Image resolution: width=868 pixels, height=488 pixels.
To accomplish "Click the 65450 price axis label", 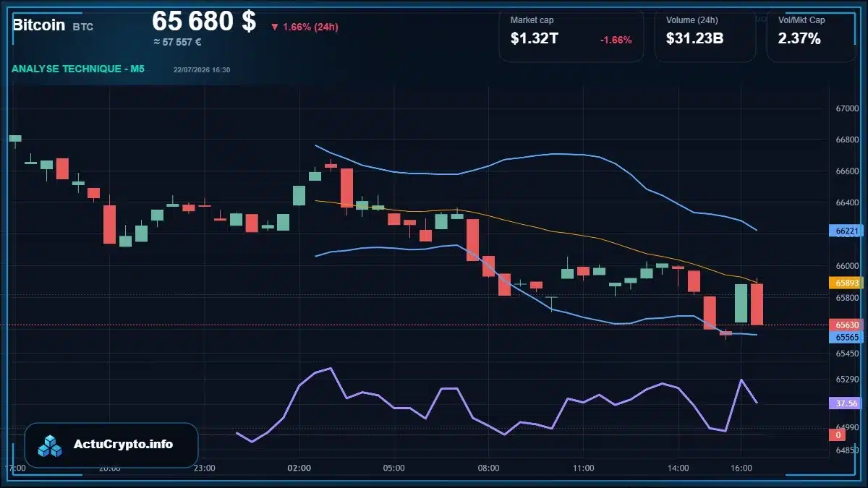I will point(846,354).
